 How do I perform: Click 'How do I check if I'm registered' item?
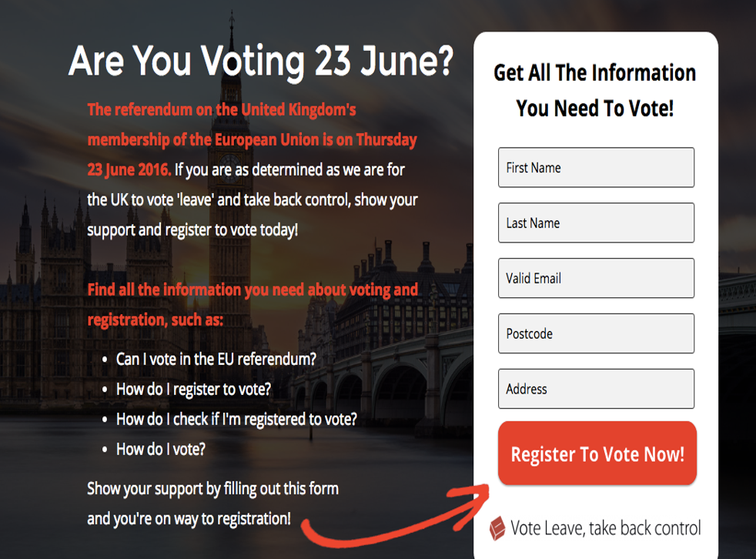click(x=236, y=419)
